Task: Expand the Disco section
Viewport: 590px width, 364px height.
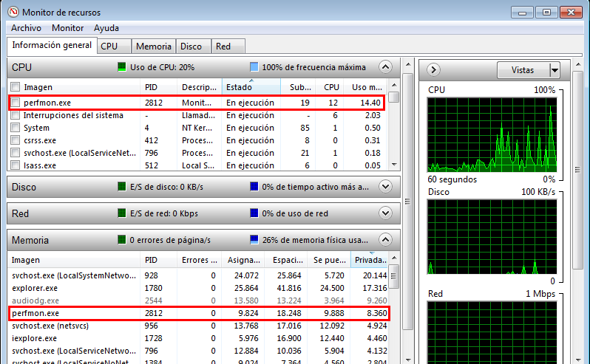Action: (x=384, y=188)
